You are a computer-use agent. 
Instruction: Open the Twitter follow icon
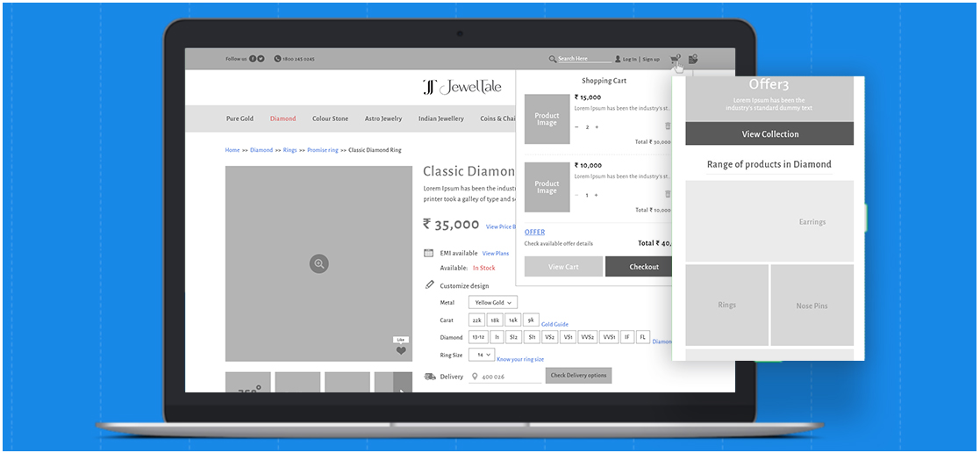pyautogui.click(x=261, y=59)
